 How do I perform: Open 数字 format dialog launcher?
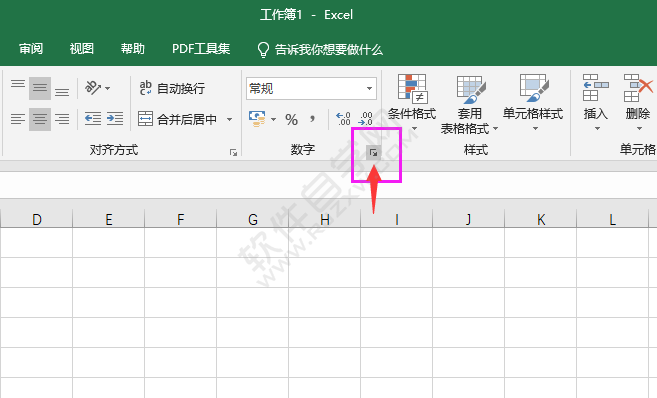(x=373, y=152)
